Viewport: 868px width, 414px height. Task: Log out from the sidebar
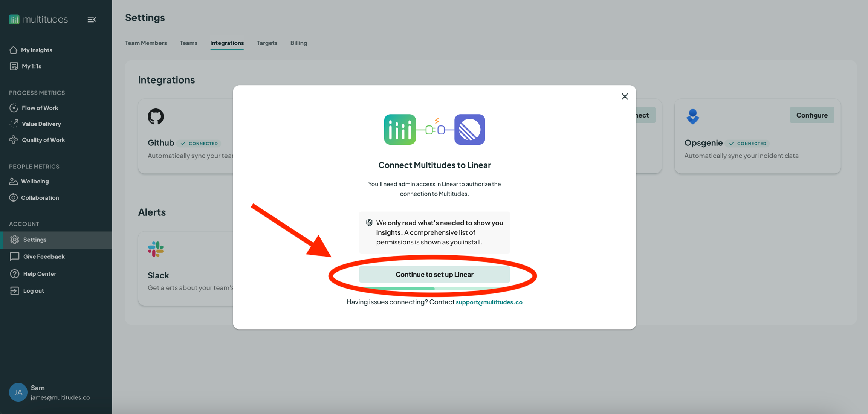33,291
